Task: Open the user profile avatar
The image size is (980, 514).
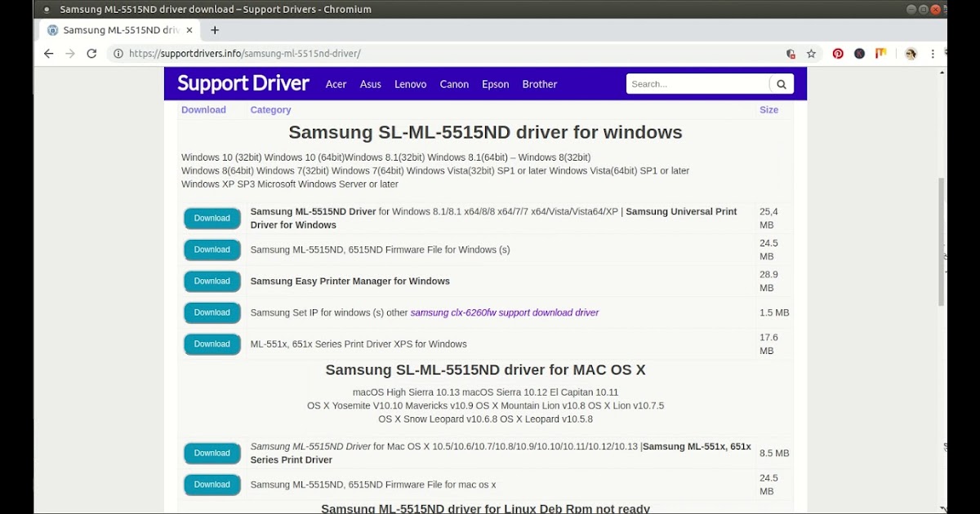Action: click(x=911, y=54)
